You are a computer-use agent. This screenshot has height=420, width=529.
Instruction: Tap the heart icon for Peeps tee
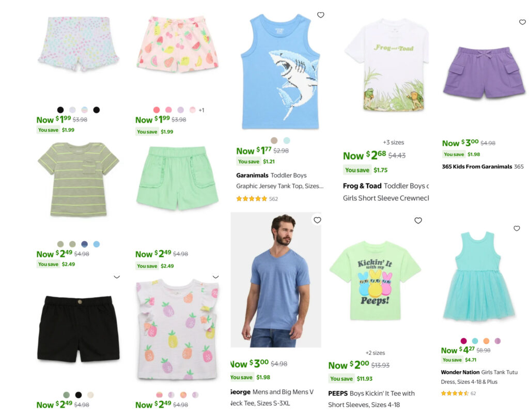418,220
